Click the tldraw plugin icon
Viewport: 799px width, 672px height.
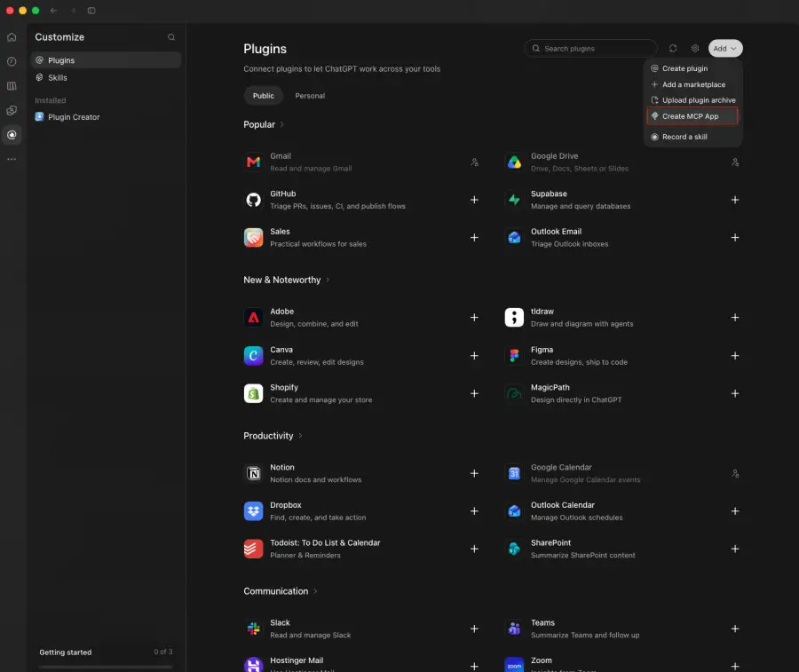click(514, 318)
